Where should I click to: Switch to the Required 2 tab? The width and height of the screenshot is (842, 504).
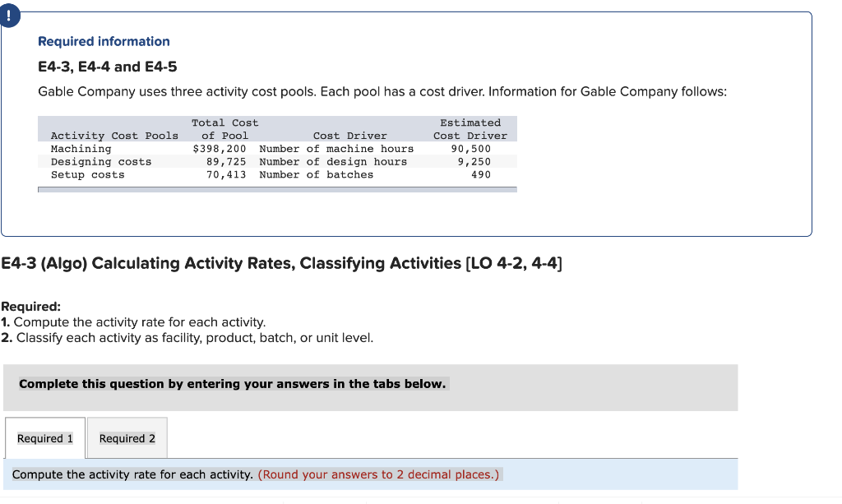[127, 437]
